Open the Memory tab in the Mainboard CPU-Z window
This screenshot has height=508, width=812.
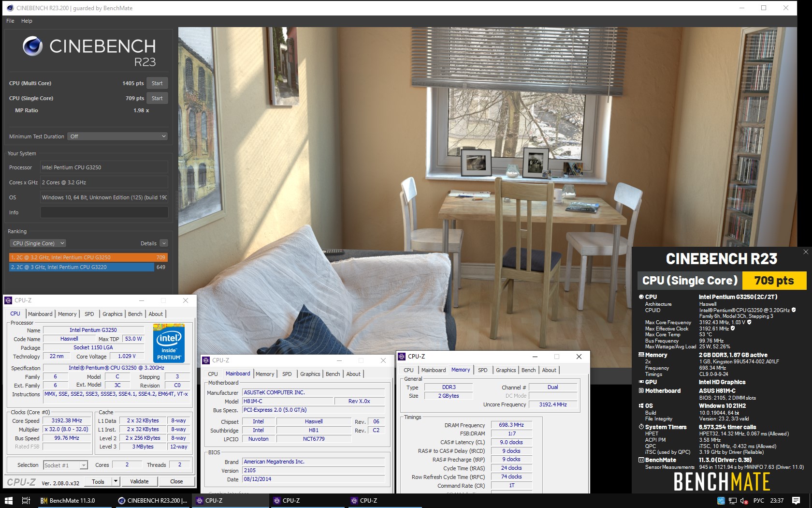265,374
